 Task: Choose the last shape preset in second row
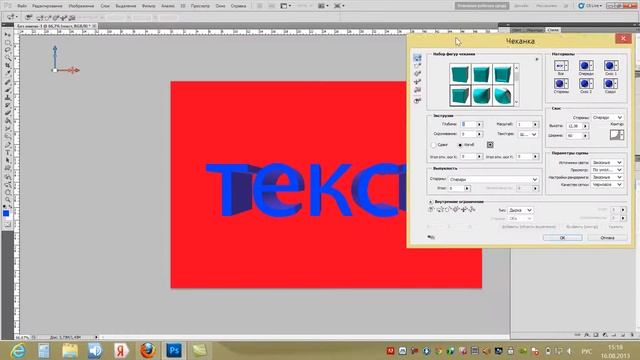(502, 96)
